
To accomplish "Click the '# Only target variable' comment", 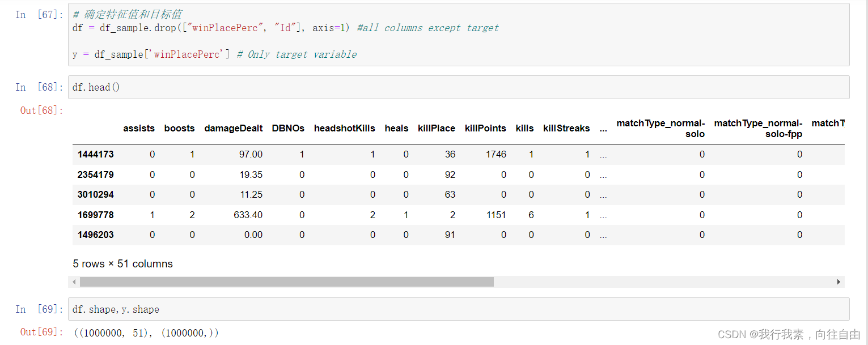I will (x=297, y=54).
